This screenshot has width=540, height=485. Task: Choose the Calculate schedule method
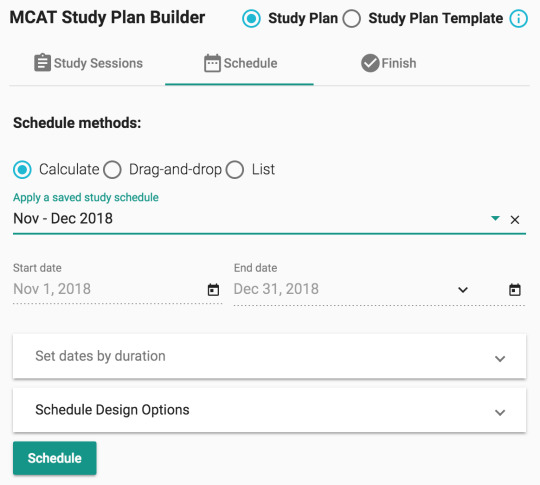coord(22,169)
